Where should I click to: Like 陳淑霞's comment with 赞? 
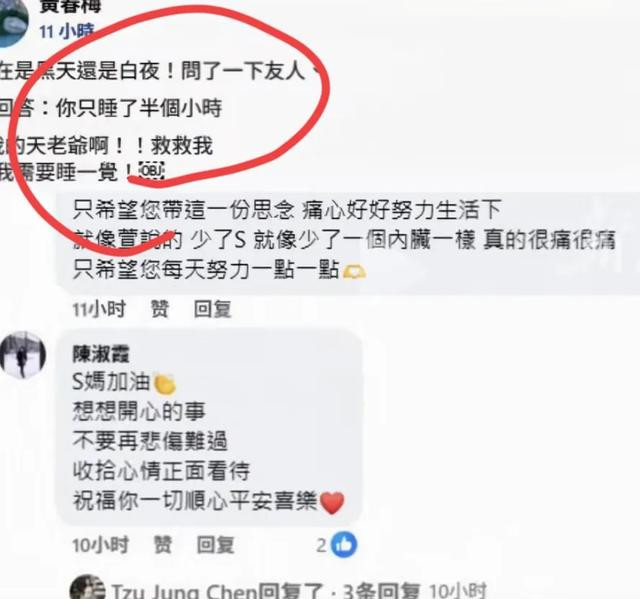click(x=162, y=545)
